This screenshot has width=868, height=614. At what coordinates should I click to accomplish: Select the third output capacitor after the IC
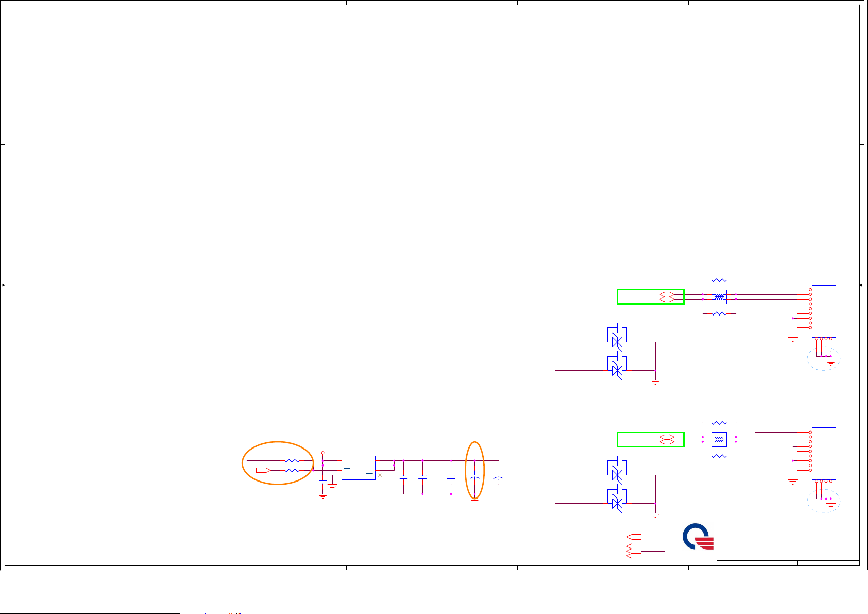point(451,477)
